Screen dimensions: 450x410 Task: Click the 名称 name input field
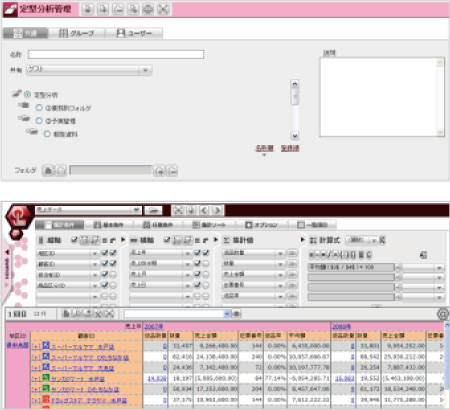[x=116, y=54]
